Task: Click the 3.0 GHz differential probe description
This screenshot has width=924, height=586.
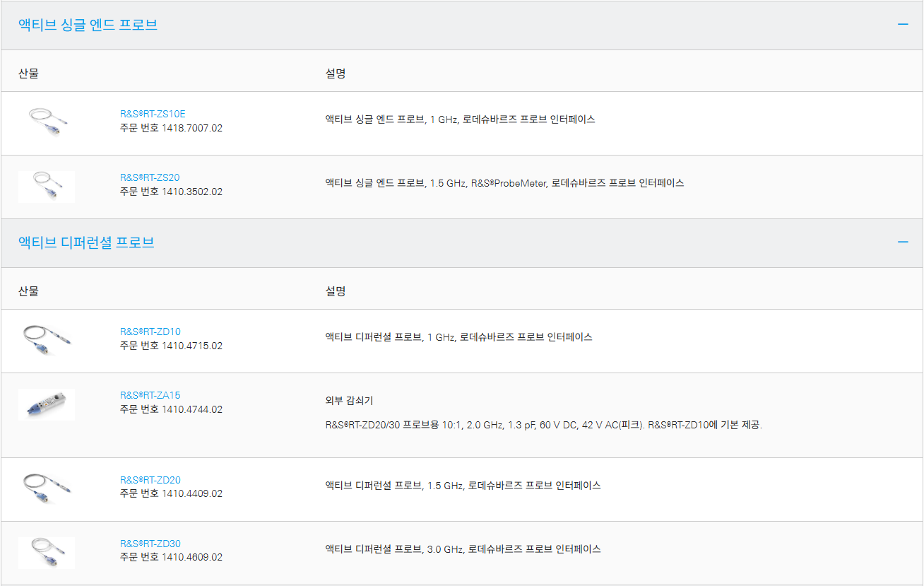Action: point(463,549)
